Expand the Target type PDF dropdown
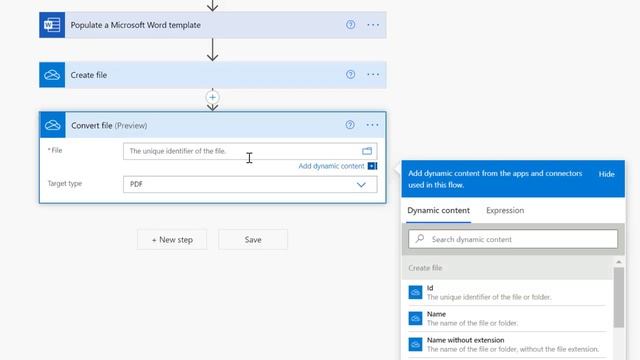 [x=250, y=184]
